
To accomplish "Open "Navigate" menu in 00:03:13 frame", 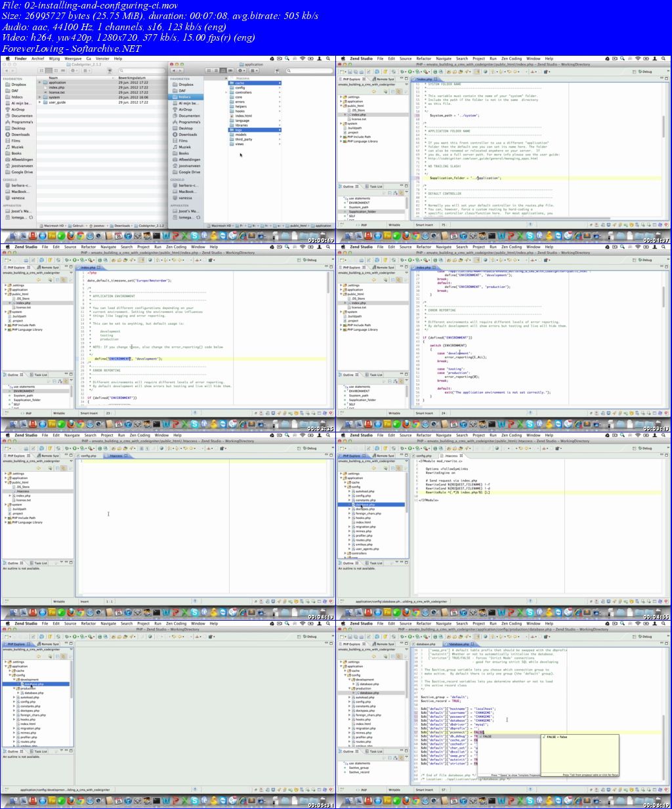I will [444, 247].
